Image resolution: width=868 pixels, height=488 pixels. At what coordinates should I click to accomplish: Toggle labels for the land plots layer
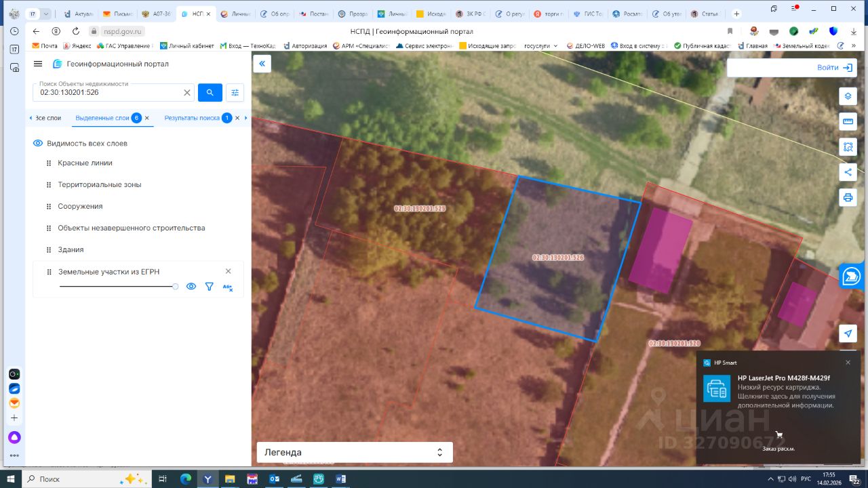point(228,287)
